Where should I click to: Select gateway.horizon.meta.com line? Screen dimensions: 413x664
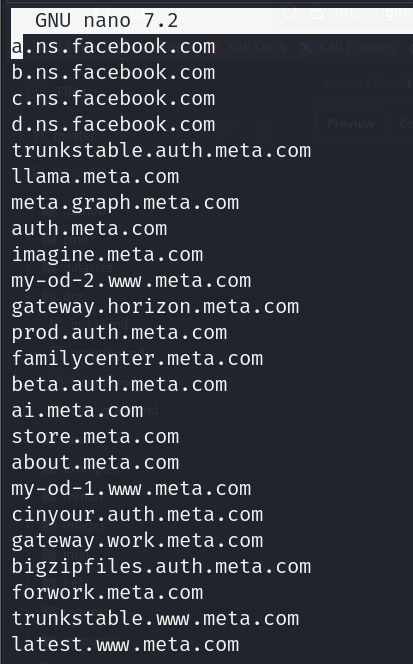155,307
